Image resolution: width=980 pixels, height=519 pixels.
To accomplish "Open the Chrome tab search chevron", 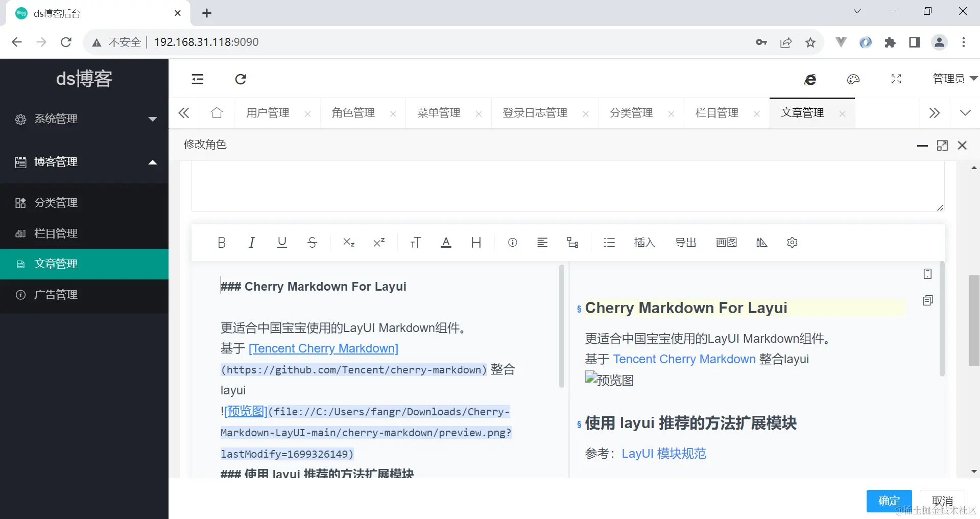I will tap(857, 11).
